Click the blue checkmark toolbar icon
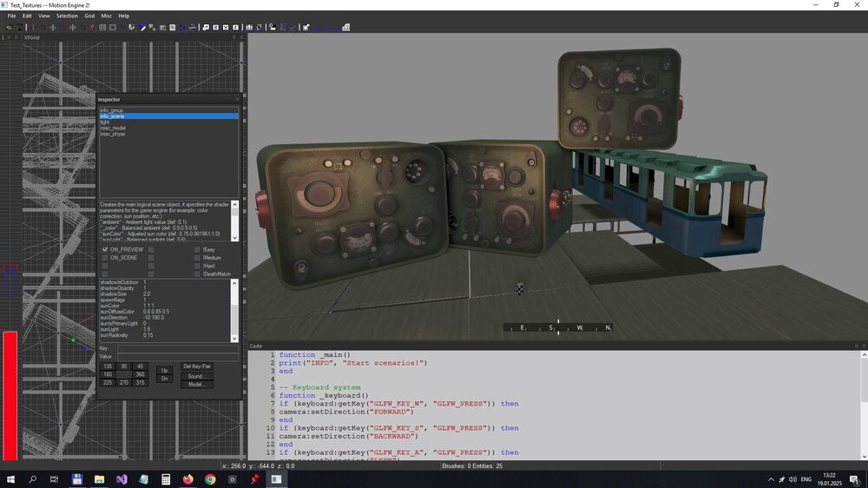The image size is (868, 488). coord(293,27)
